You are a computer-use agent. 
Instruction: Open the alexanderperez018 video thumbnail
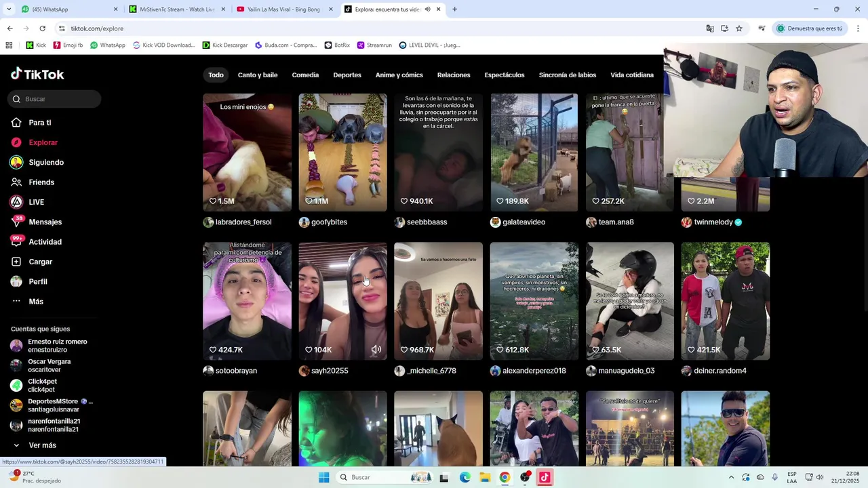[534, 301]
